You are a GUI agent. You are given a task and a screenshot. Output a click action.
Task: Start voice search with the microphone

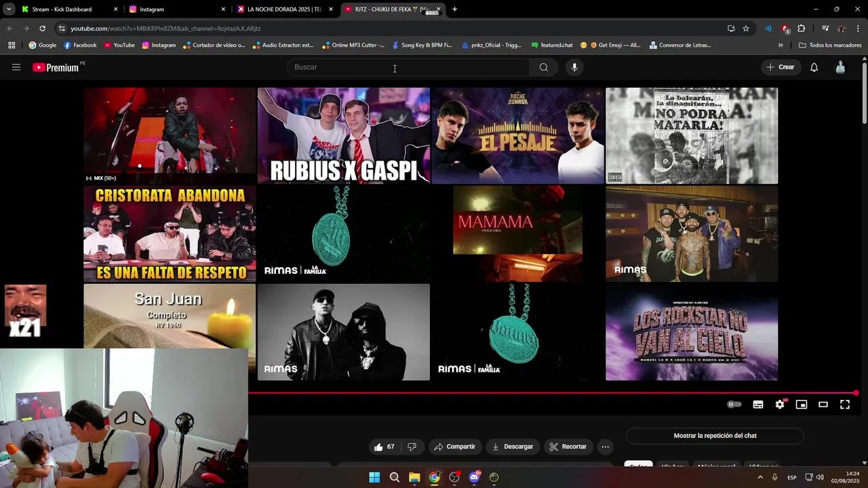pos(574,67)
